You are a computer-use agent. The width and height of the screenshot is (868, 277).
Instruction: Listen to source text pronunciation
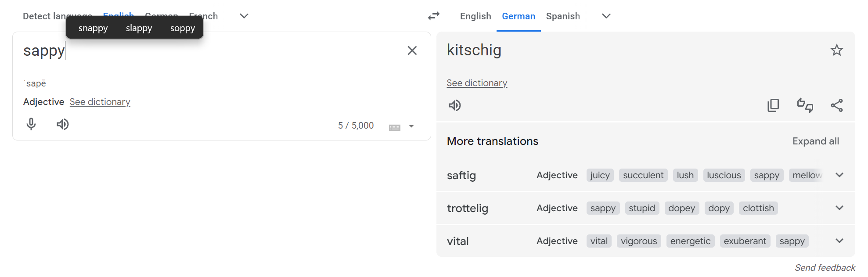point(63,124)
